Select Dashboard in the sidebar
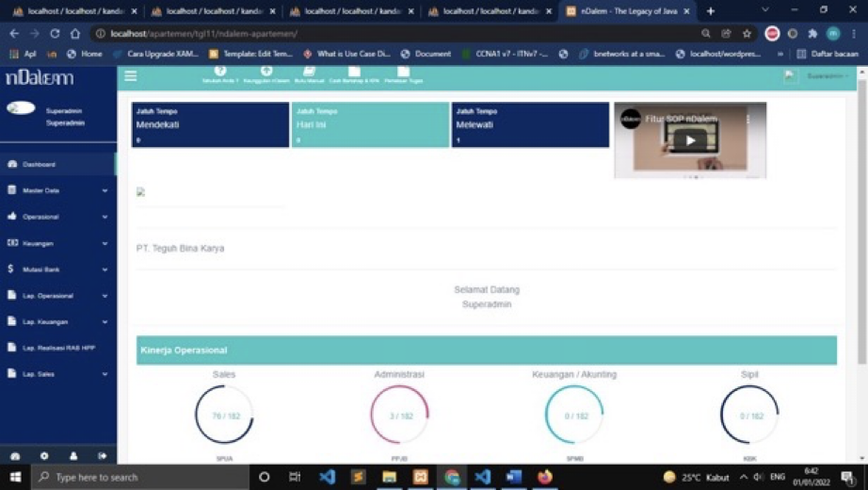Screen dimensions: 868x490 (57, 164)
